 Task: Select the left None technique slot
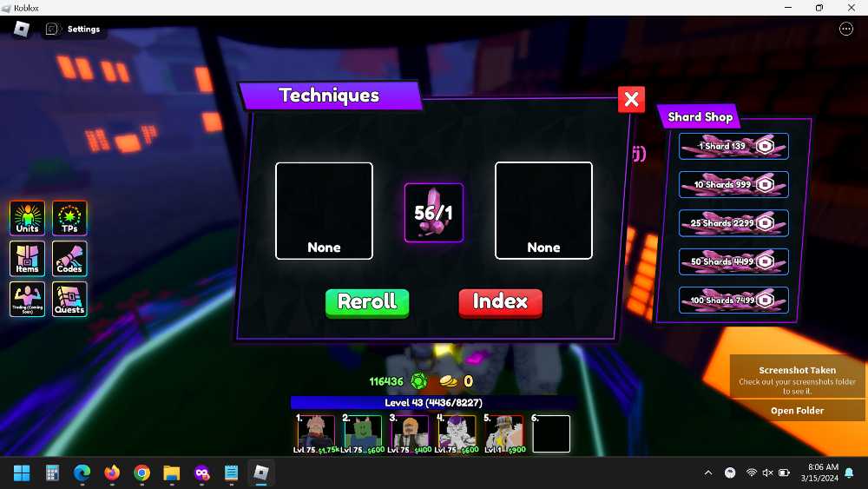point(324,211)
